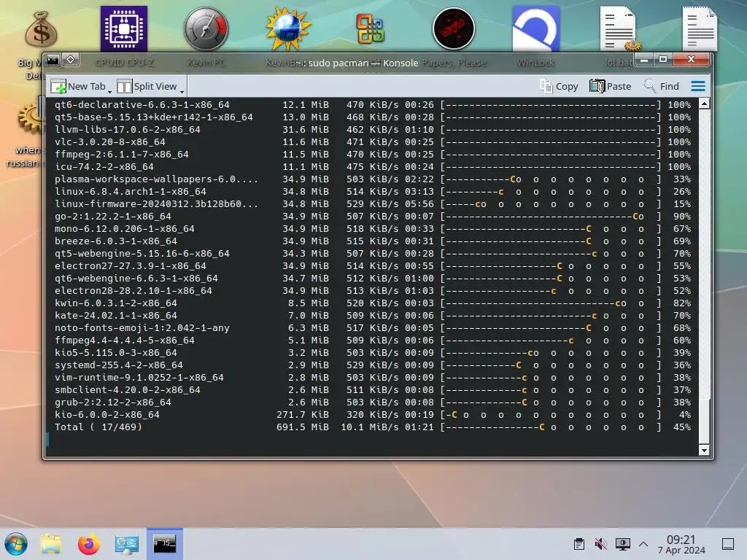
Task: Click the terminal vertical scrollbar track
Action: click(x=704, y=276)
